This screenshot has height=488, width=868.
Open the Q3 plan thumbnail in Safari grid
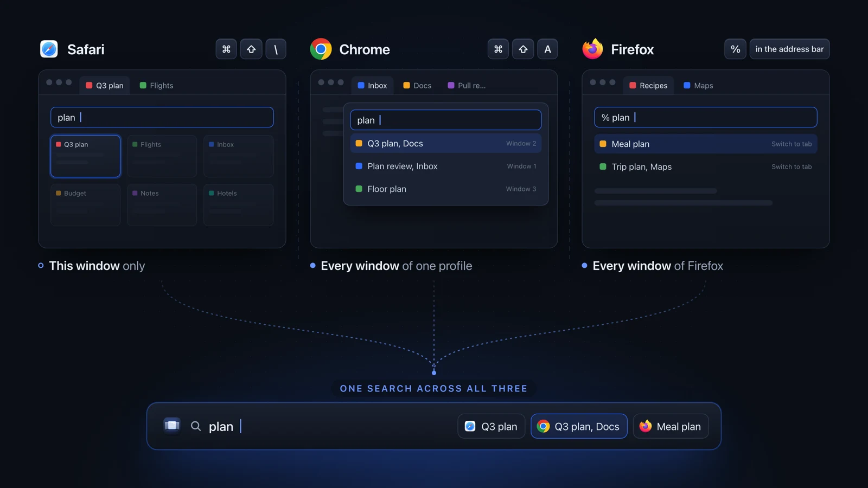click(x=85, y=156)
